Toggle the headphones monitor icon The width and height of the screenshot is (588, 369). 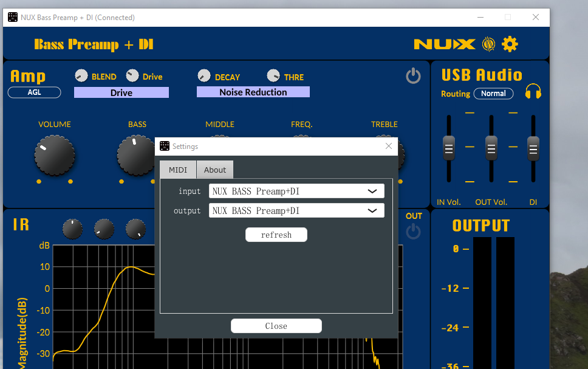(533, 91)
